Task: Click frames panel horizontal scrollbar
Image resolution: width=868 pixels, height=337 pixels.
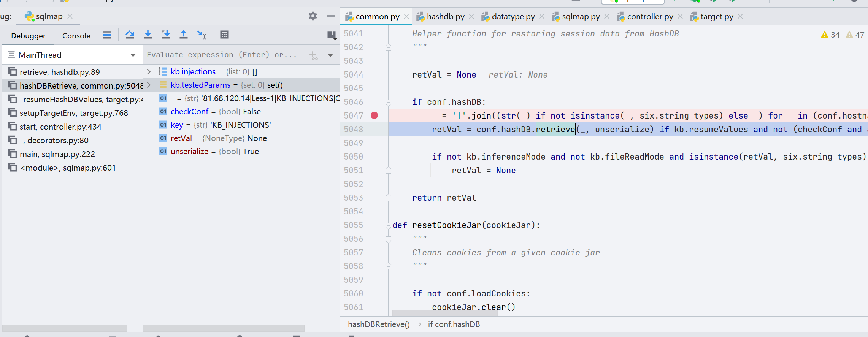Action: (x=65, y=328)
